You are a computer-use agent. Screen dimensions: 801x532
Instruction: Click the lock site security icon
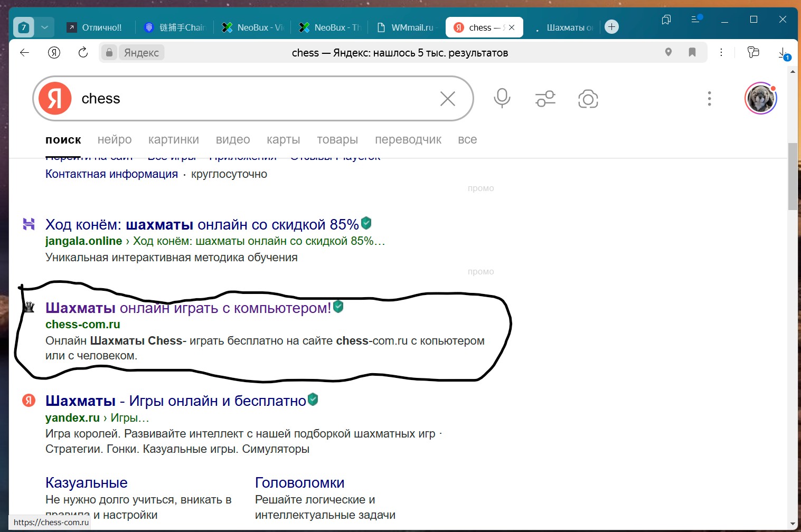tap(109, 52)
